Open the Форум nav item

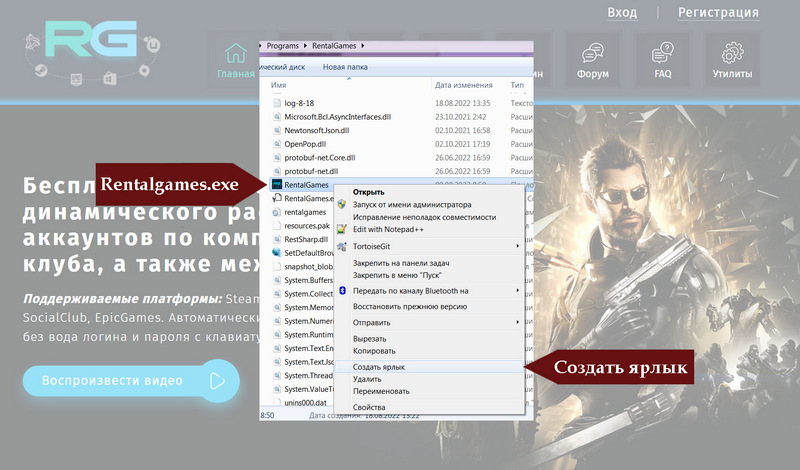click(593, 61)
